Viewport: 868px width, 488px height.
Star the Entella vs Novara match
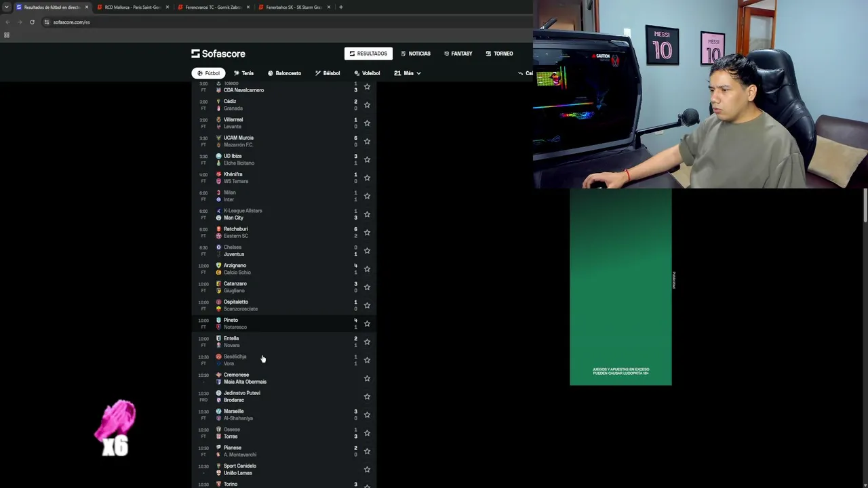click(367, 342)
